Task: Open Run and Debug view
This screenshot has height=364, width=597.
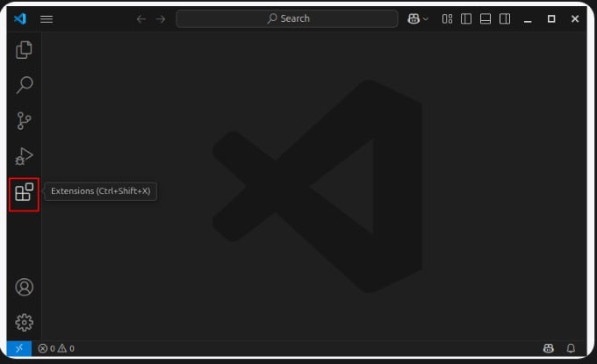Action: [24, 156]
